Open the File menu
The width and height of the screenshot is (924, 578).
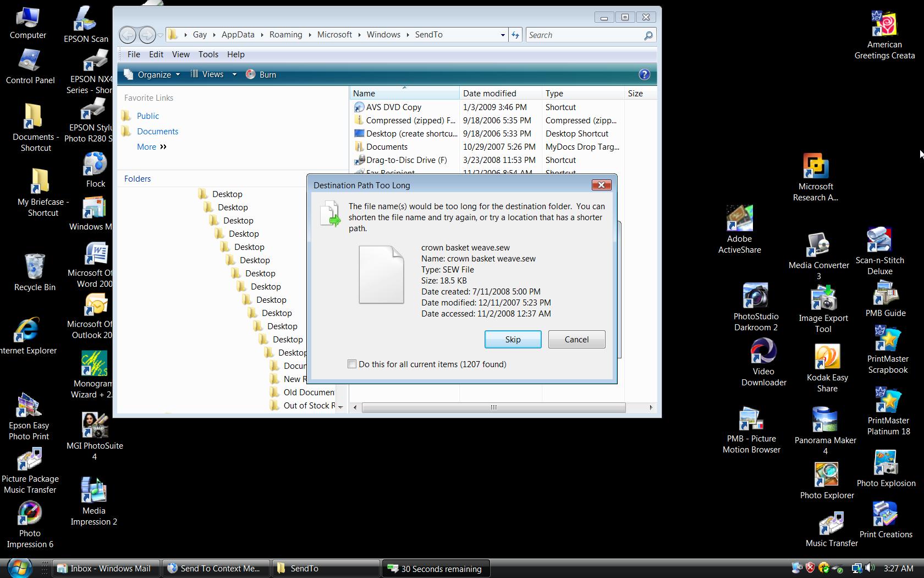[x=134, y=54]
